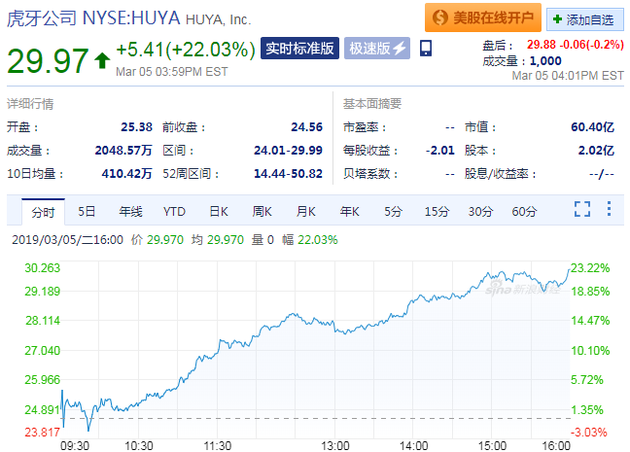The image size is (630, 452).
Task: Click the 开盘 opening price 25.38
Action: pos(137,127)
